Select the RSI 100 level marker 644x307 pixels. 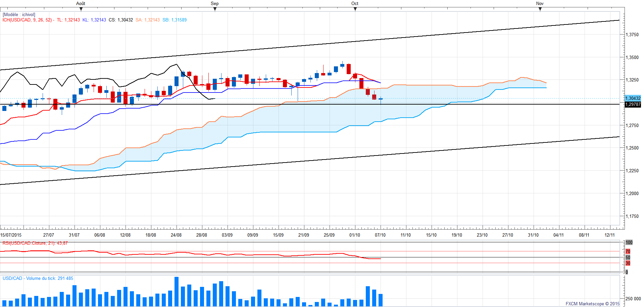(629, 242)
